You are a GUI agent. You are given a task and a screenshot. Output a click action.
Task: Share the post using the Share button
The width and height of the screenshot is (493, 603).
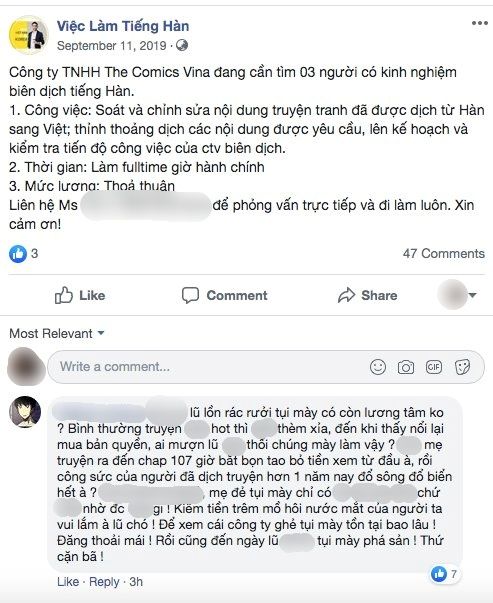pyautogui.click(x=367, y=295)
